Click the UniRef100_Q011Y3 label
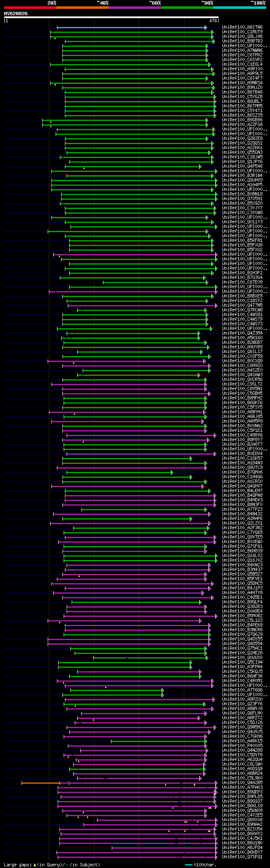The image size is (270, 868). coord(242,222)
